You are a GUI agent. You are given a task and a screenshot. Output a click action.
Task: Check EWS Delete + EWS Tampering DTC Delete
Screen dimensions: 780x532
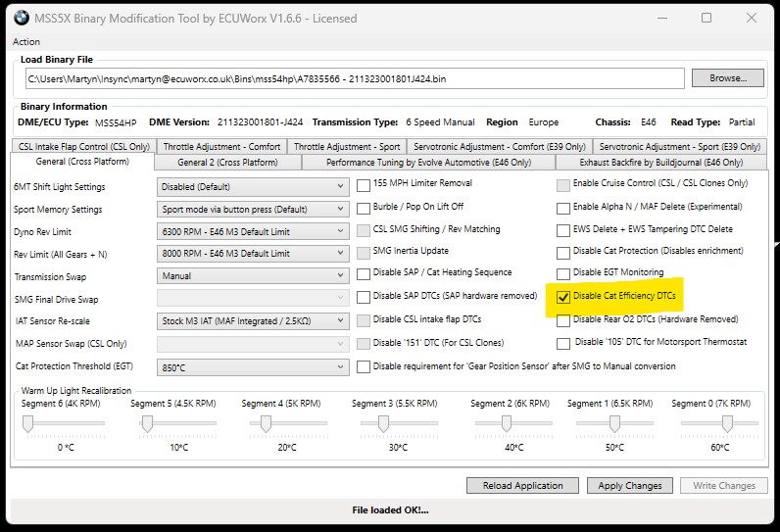point(563,229)
